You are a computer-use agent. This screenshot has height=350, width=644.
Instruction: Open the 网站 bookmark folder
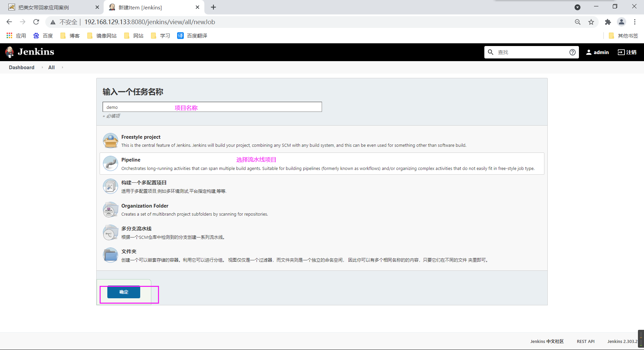coord(134,36)
